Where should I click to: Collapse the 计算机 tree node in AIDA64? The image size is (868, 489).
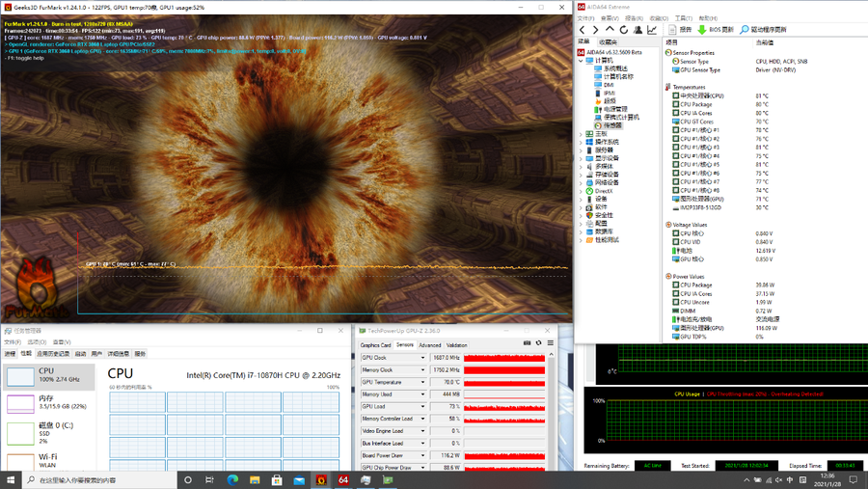click(581, 61)
